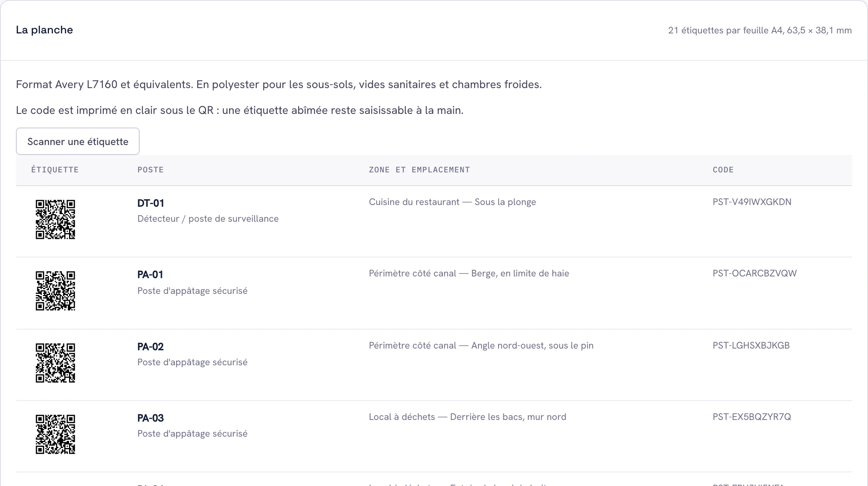Select 'Poste d'appâtage sécurisé' under PA-02
This screenshot has height=486, width=868.
point(192,362)
